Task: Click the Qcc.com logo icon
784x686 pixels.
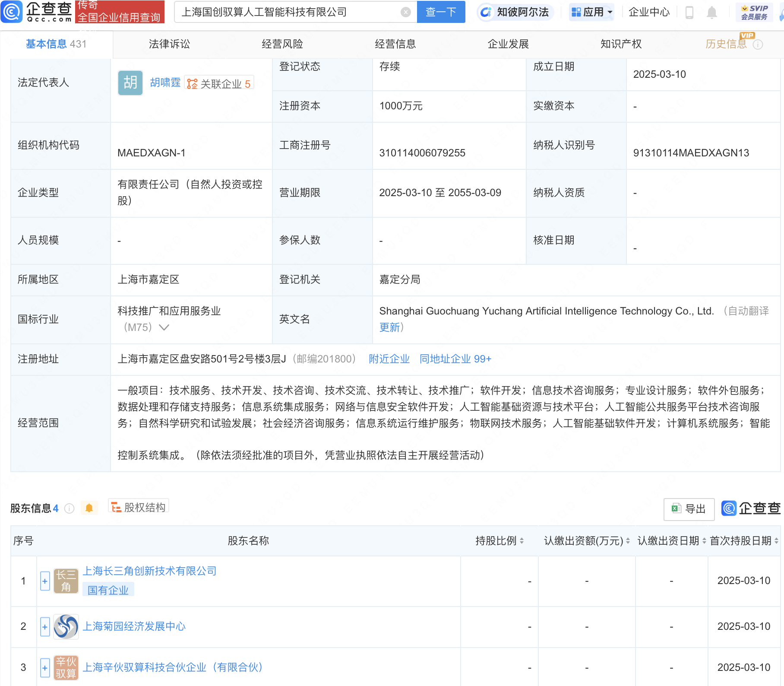Action: (x=11, y=12)
